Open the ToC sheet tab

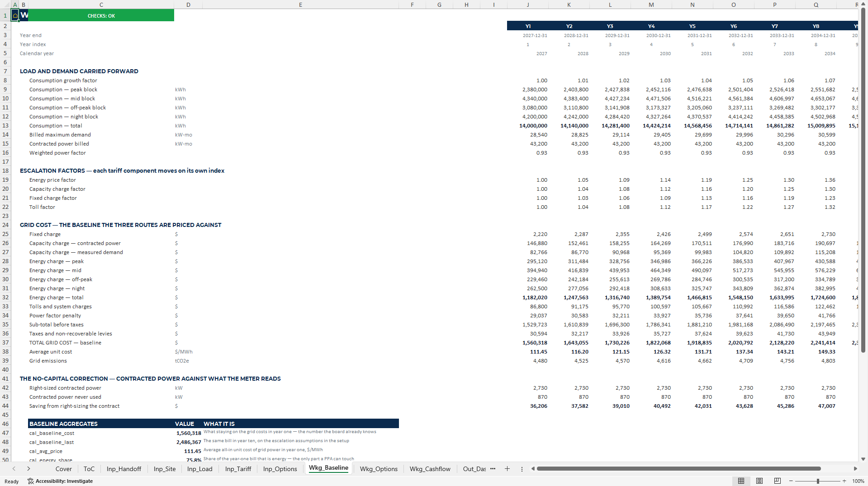coord(89,469)
